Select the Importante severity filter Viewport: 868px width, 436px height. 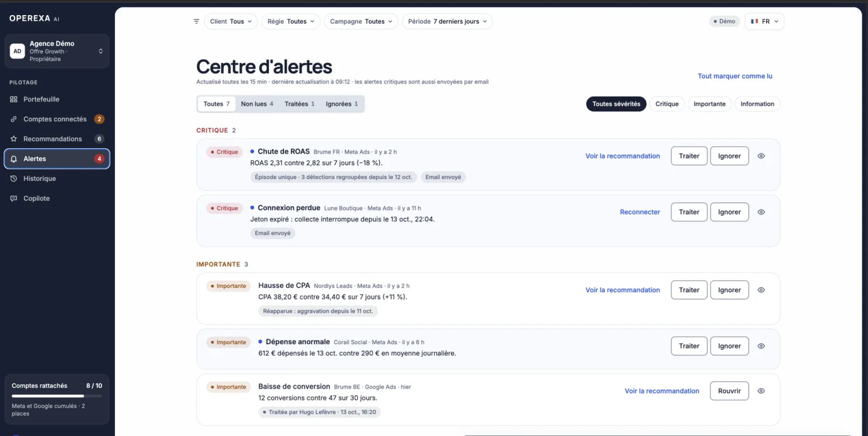(x=710, y=104)
